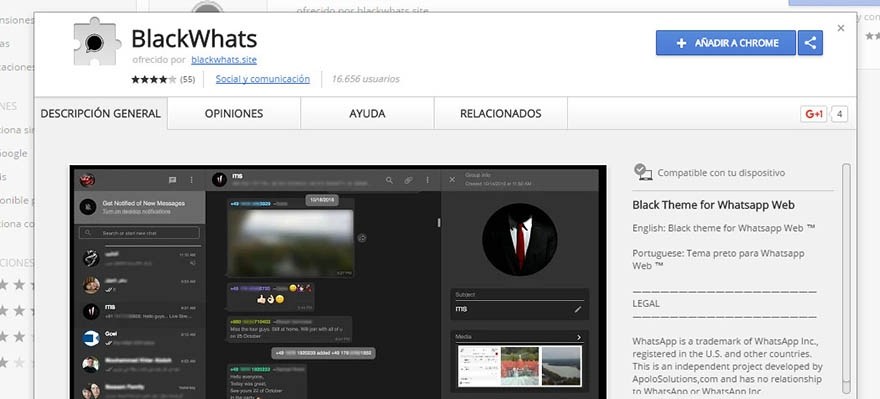Click the plus icon on Añadir a Chrome
This screenshot has height=399, width=880.
pos(681,43)
